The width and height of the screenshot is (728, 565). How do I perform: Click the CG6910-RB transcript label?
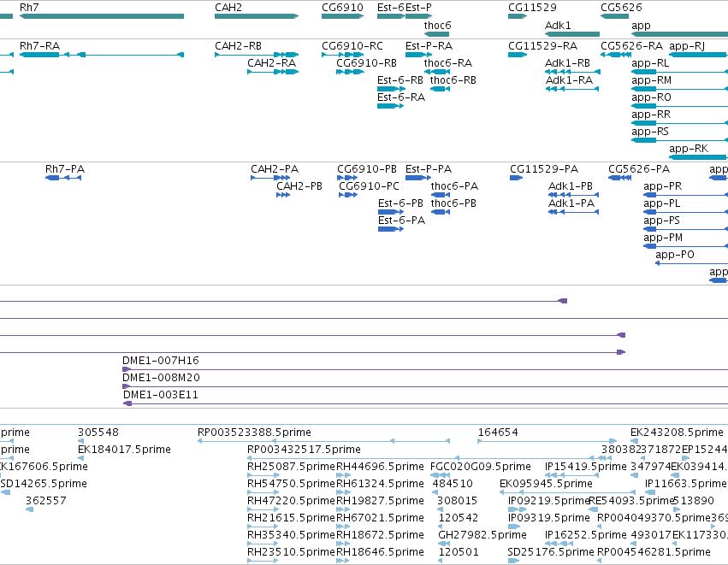click(x=366, y=63)
